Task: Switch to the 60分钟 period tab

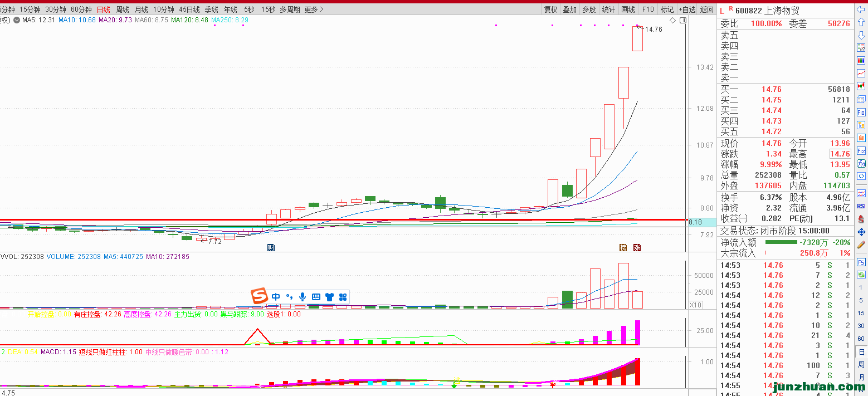Action: tap(81, 9)
